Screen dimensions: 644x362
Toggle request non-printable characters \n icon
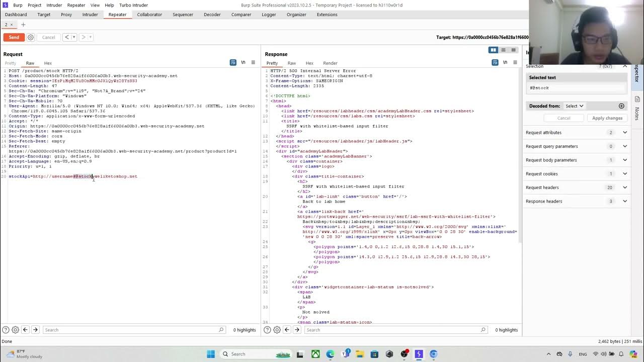243,62
